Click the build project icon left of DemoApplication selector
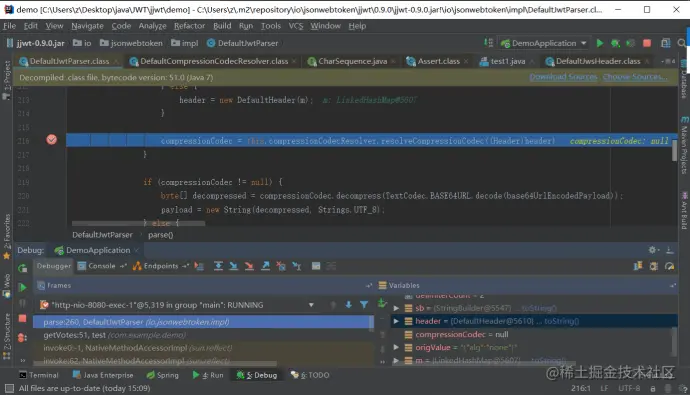The width and height of the screenshot is (690, 395). [x=488, y=43]
